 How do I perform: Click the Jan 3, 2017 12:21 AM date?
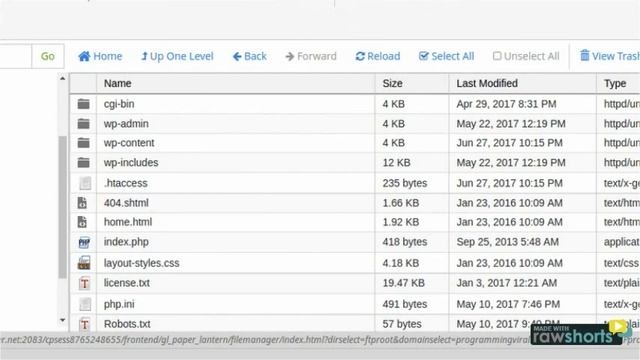coord(507,283)
